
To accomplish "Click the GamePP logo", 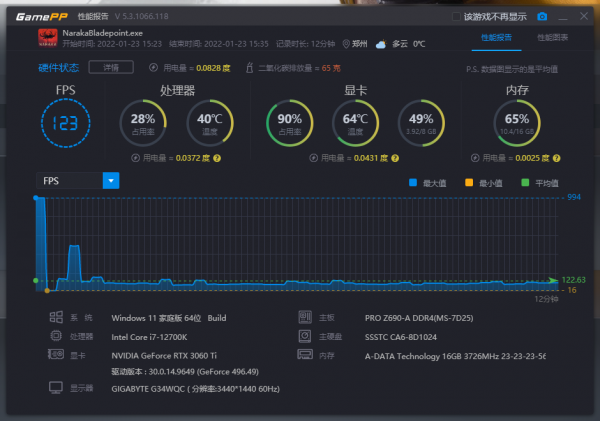I will click(42, 16).
